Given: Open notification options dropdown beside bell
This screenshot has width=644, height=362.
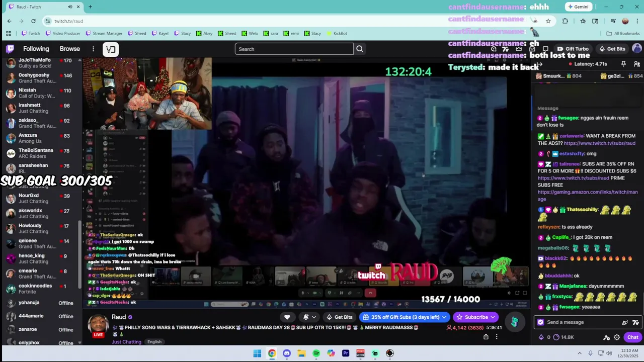Looking at the screenshot, I should pos(314,317).
